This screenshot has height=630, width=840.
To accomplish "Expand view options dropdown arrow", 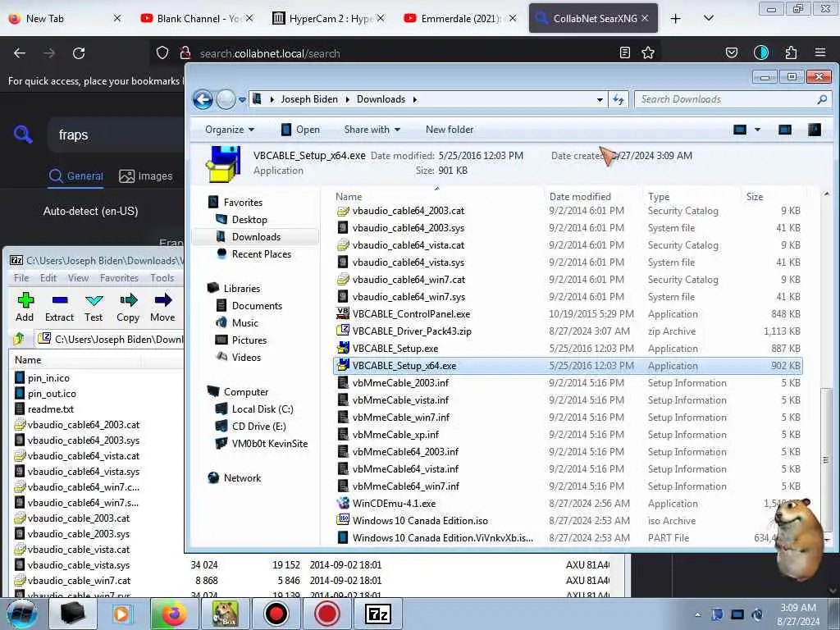I will [757, 130].
